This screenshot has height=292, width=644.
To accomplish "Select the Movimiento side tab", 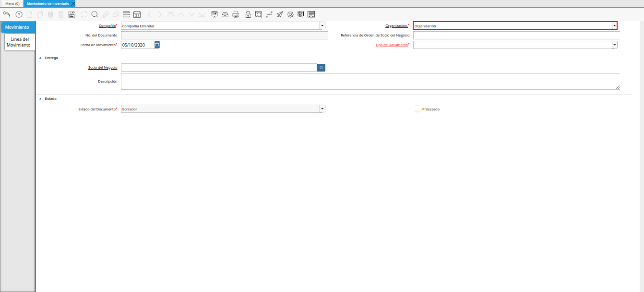I will [x=17, y=27].
